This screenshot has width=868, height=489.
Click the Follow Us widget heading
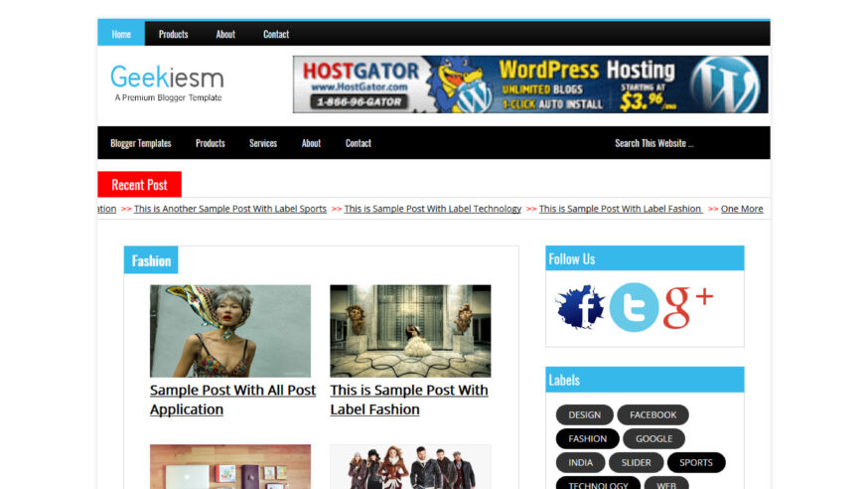(x=645, y=258)
